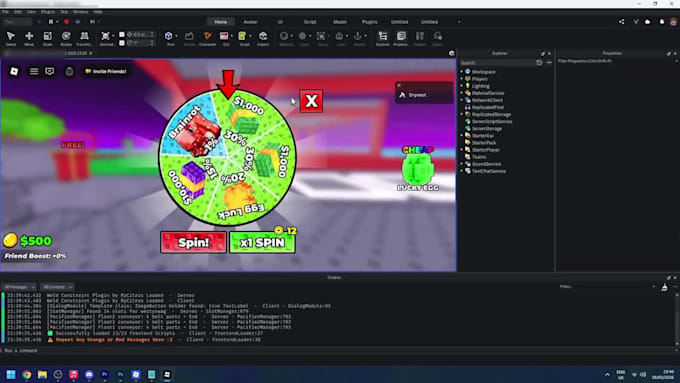The height and width of the screenshot is (383, 680).
Task: Select ServerScriptService in Explorer
Action: click(492, 121)
